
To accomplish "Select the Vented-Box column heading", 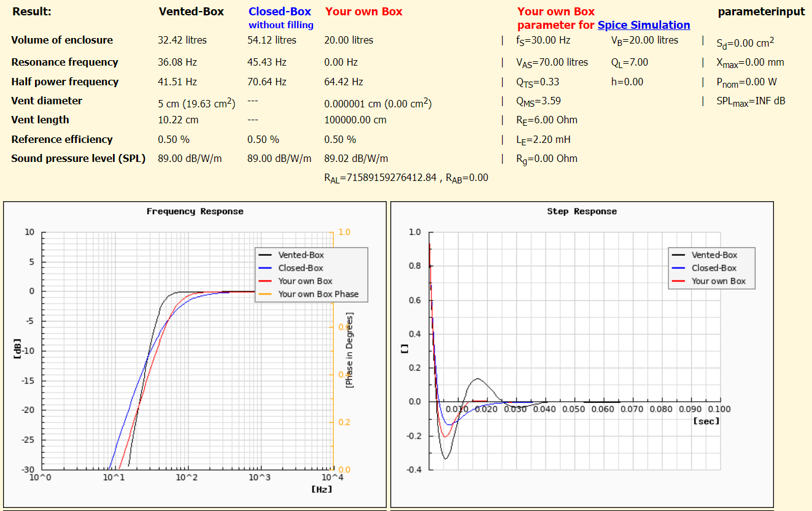I will pos(191,12).
